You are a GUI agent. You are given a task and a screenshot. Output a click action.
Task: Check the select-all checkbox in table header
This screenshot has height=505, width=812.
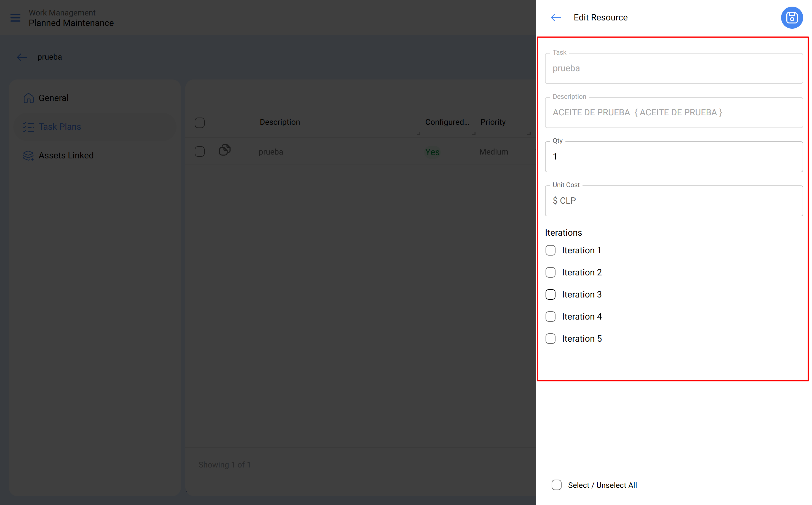coord(199,123)
